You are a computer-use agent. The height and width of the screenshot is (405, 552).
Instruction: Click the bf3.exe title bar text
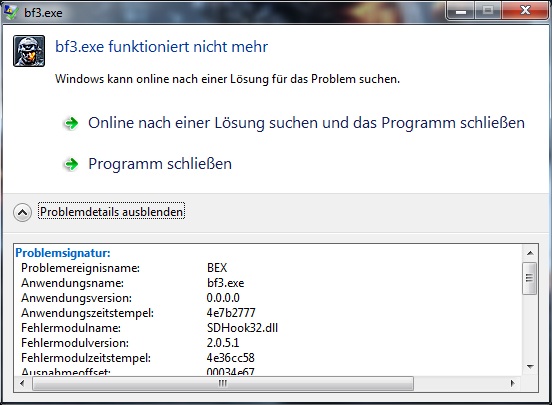pyautogui.click(x=43, y=13)
